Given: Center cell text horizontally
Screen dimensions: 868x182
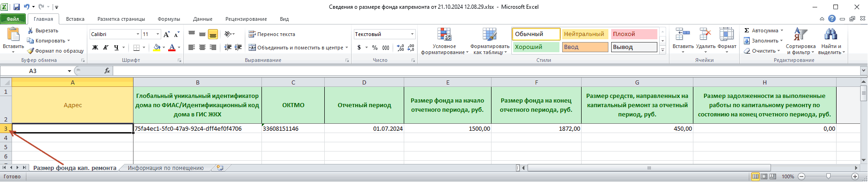Looking at the screenshot, I should tap(202, 47).
